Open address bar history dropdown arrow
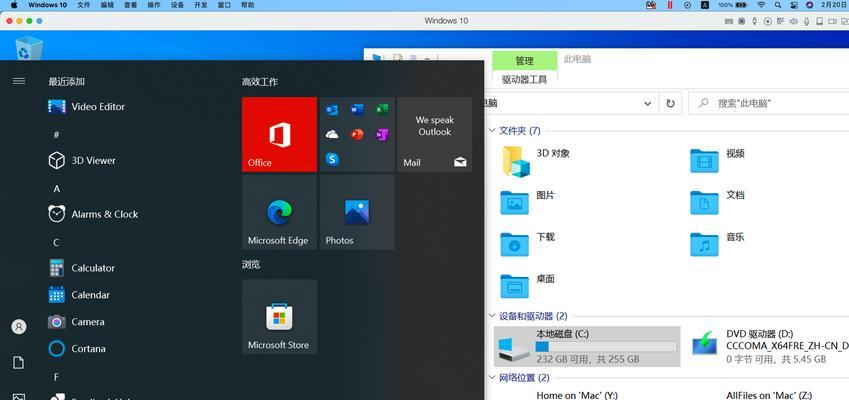Image resolution: width=849 pixels, height=400 pixels. click(648, 103)
